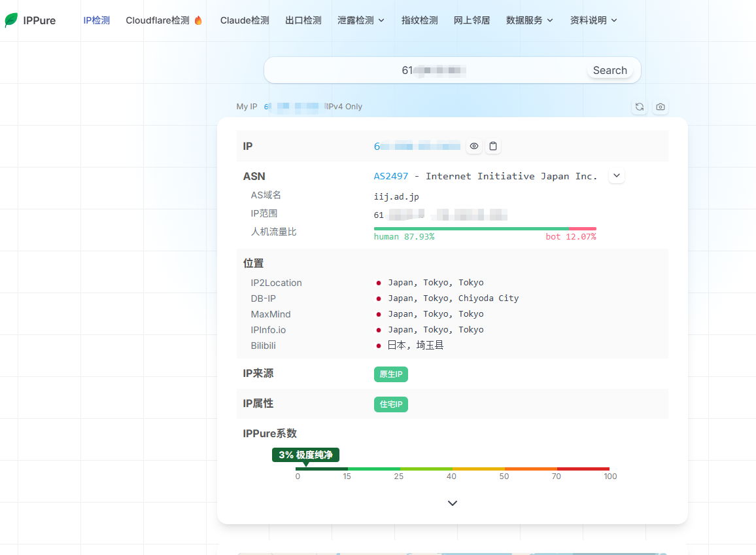Click the 住宅IP badge
The width and height of the screenshot is (756, 555).
tap(391, 404)
